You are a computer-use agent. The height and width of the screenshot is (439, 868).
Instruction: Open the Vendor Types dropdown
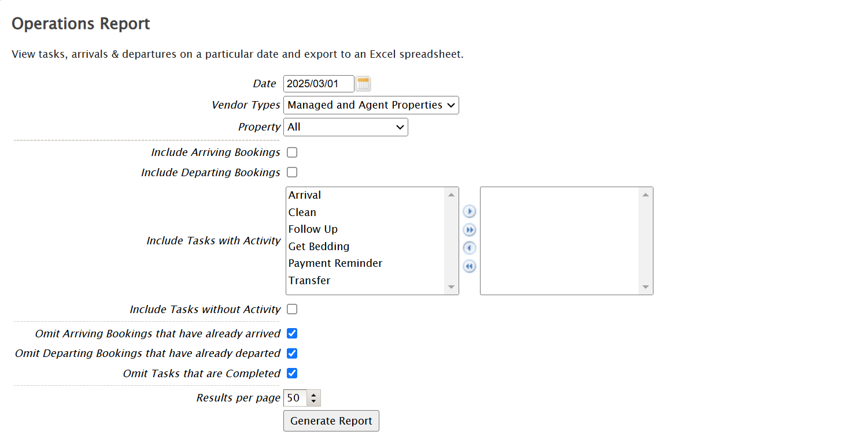tap(371, 105)
